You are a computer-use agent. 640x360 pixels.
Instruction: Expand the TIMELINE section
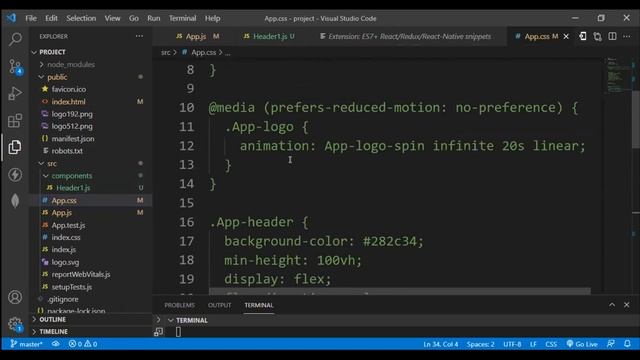point(53,331)
